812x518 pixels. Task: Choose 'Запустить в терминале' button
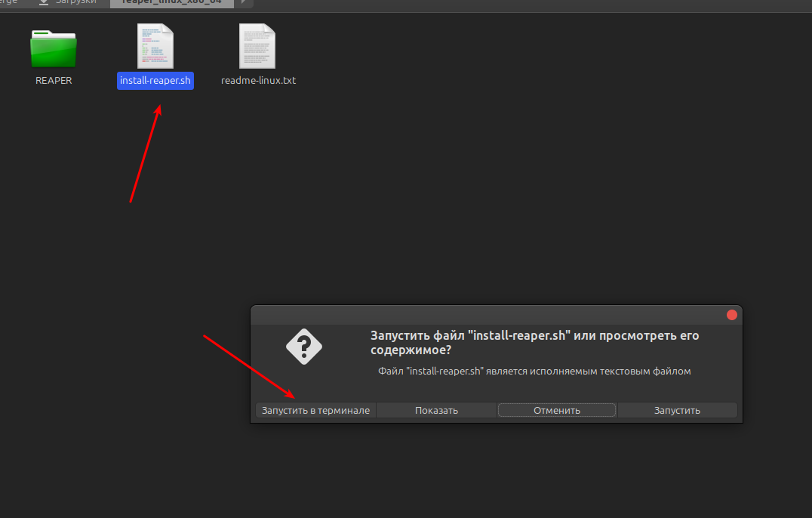(316, 410)
